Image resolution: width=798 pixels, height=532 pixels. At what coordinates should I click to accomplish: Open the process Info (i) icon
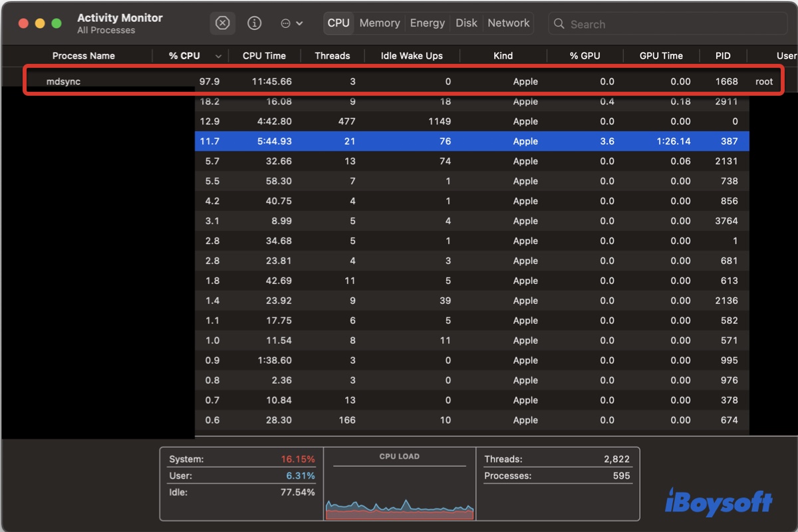[x=254, y=23]
